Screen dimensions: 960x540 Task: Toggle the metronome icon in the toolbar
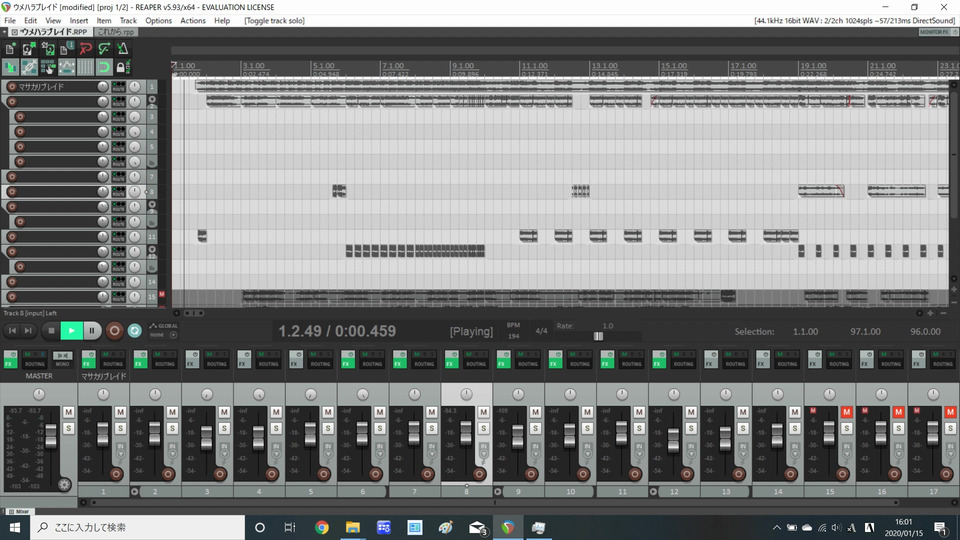click(x=122, y=49)
